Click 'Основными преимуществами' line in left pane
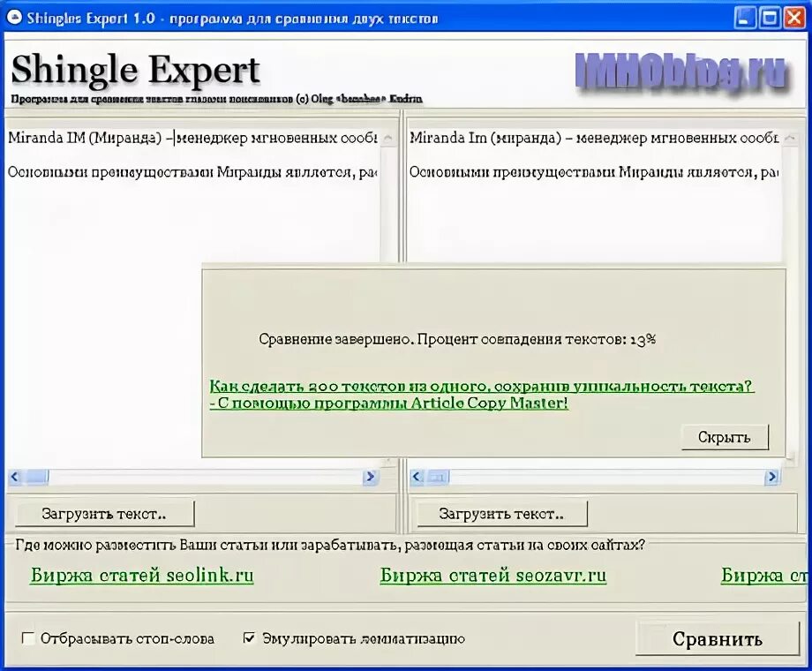This screenshot has width=812, height=671. (192, 172)
